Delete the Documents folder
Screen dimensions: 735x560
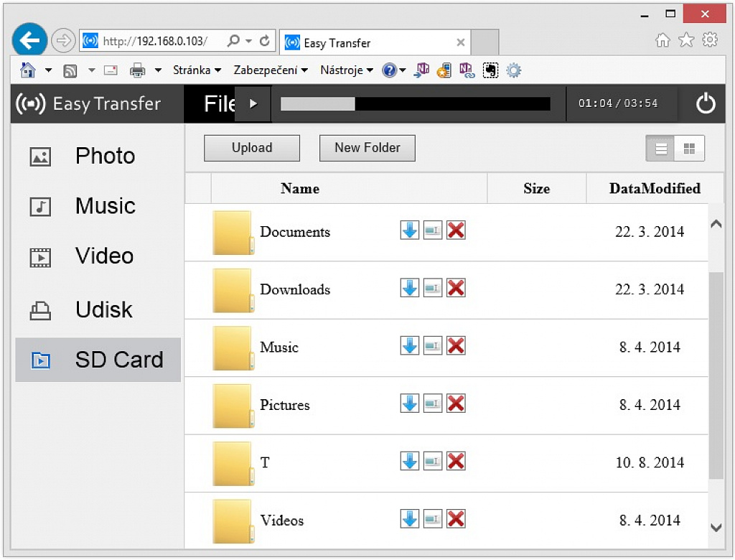tap(456, 230)
